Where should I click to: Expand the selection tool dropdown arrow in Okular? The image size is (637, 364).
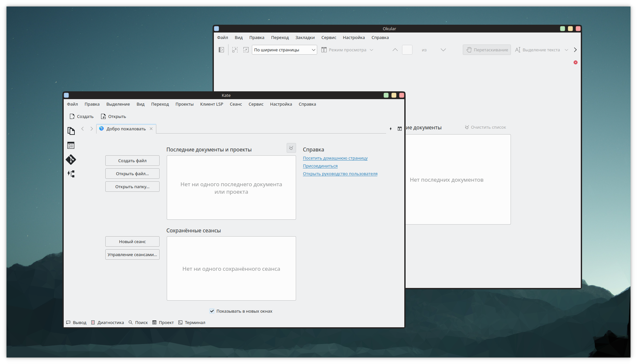[x=566, y=50]
